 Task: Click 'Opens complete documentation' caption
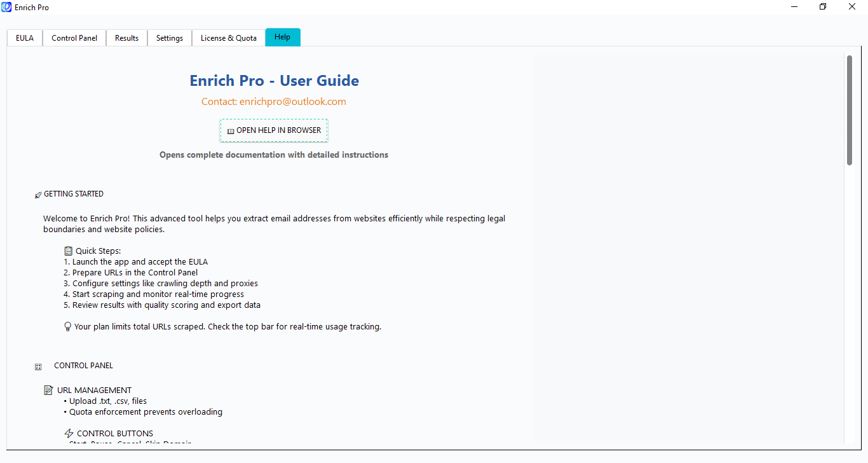pos(274,155)
